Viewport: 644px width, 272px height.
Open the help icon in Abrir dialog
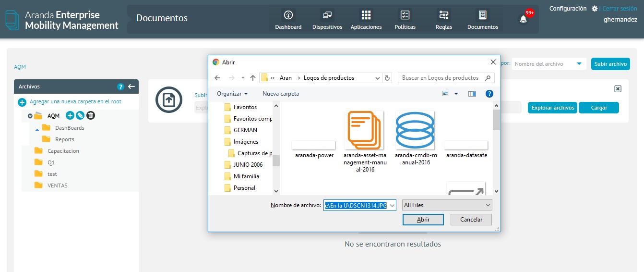click(489, 94)
